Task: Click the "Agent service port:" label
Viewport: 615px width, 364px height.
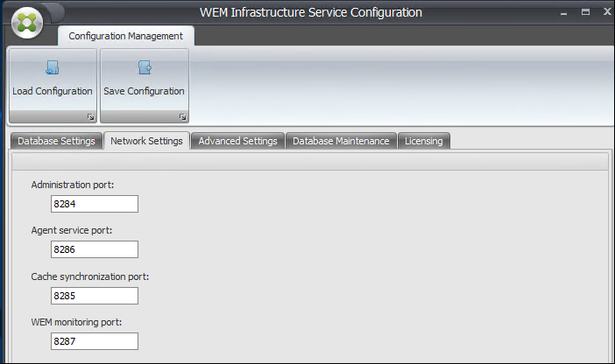Action: (72, 230)
